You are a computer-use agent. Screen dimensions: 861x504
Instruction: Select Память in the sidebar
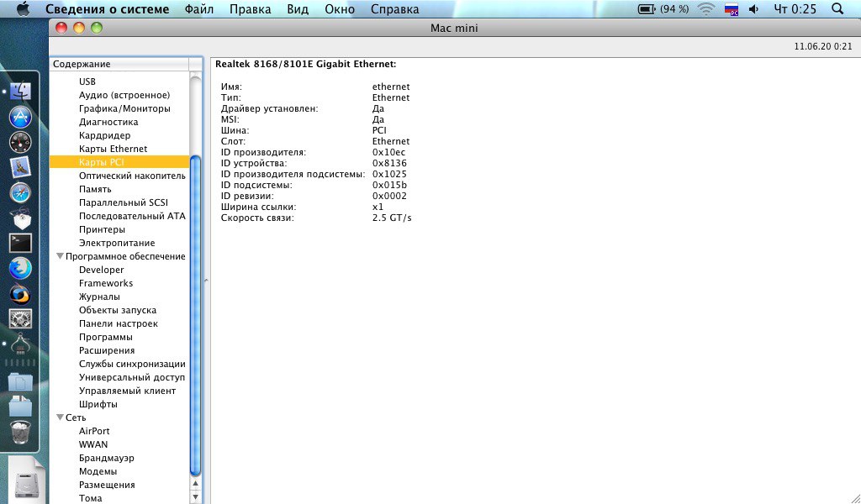(x=95, y=189)
